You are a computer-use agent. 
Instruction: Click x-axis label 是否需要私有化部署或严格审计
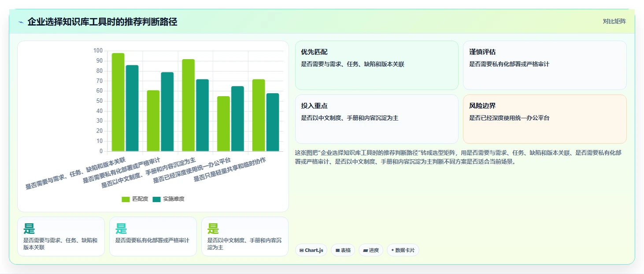point(122,170)
